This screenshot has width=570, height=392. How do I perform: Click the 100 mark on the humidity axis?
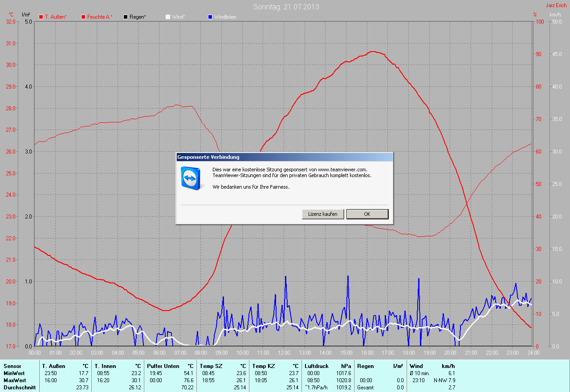(x=539, y=22)
